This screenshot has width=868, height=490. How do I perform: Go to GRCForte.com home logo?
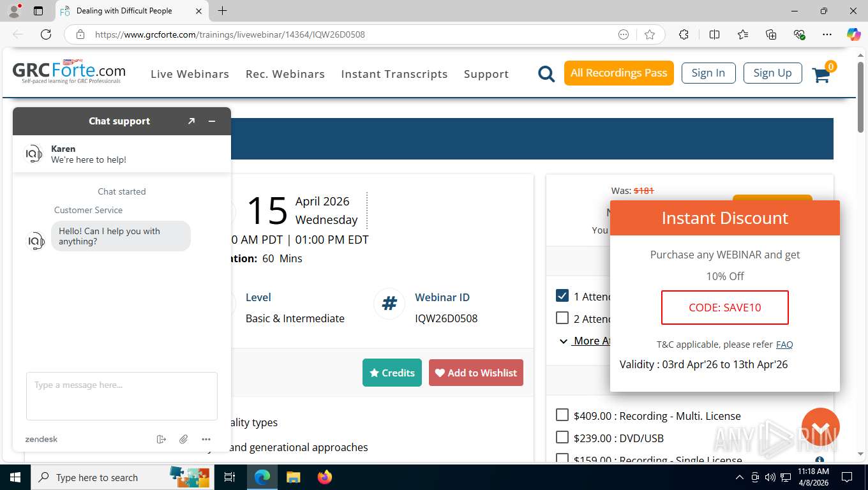tap(69, 73)
